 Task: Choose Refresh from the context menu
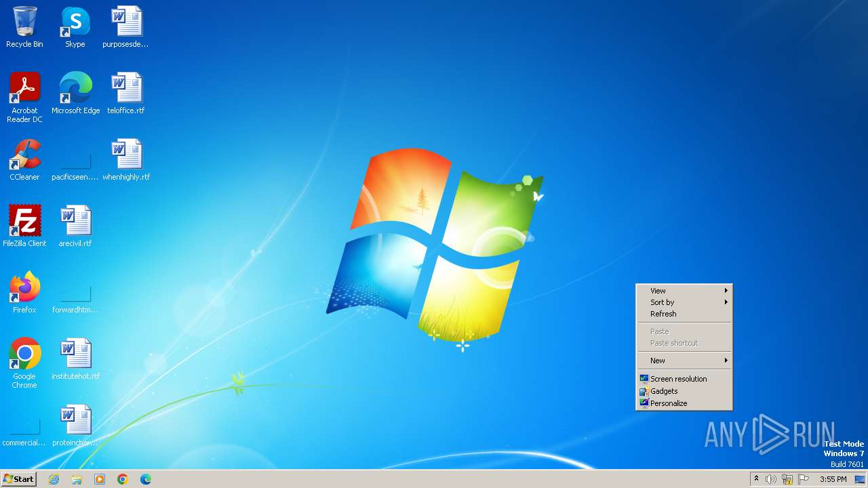684,314
